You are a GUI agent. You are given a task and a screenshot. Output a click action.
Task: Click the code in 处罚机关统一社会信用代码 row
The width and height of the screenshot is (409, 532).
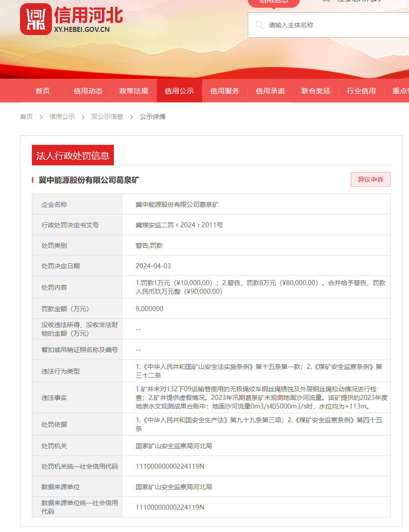170,466
